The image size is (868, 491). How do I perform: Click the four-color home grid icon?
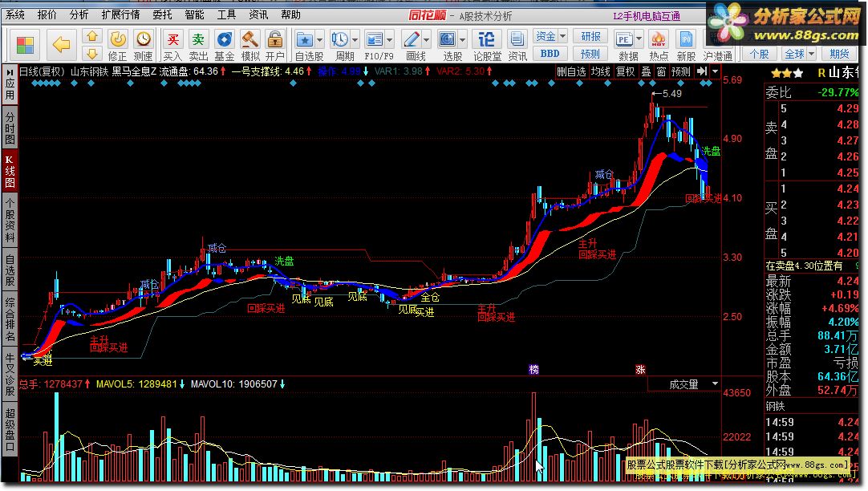[x=25, y=44]
